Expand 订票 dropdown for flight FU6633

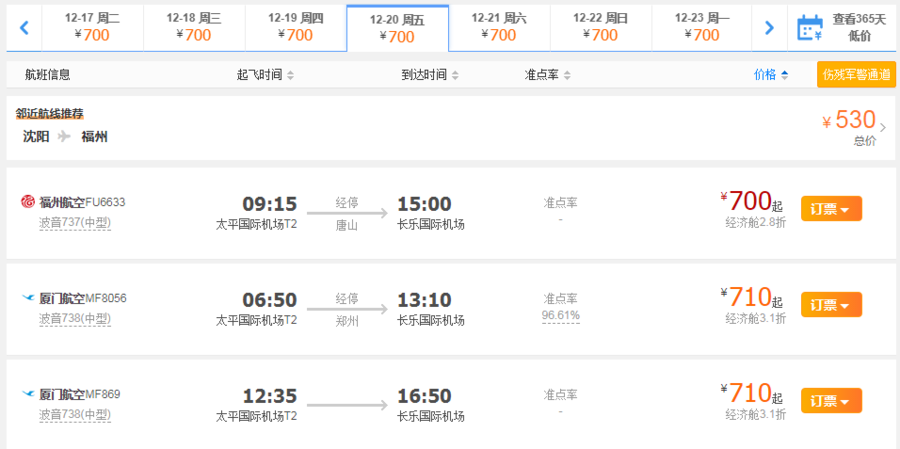(x=831, y=209)
